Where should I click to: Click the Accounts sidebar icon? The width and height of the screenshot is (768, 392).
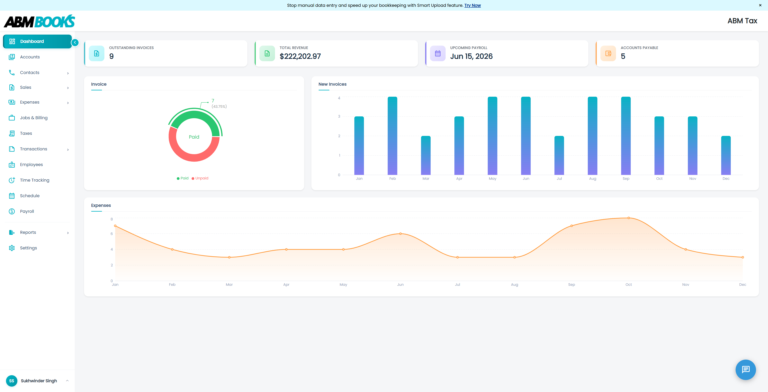coord(12,57)
